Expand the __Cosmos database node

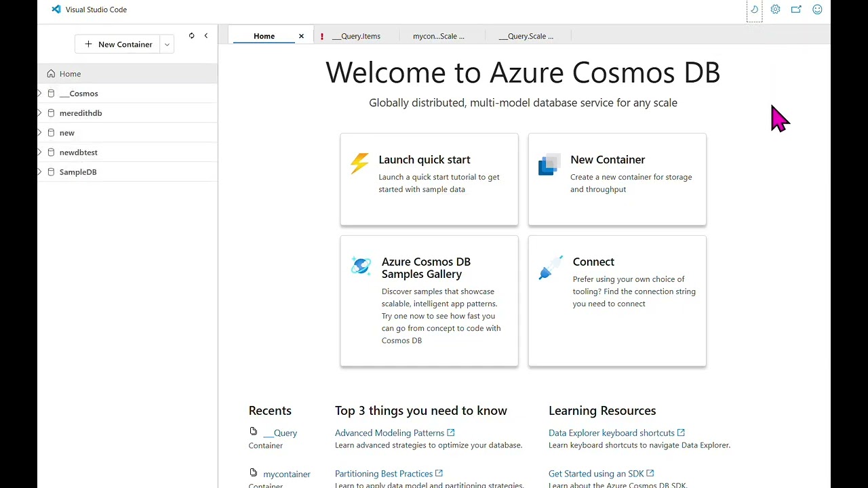pos(40,94)
